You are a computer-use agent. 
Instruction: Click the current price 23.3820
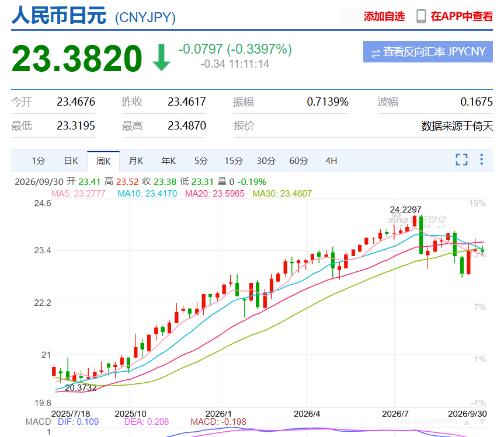(x=77, y=58)
